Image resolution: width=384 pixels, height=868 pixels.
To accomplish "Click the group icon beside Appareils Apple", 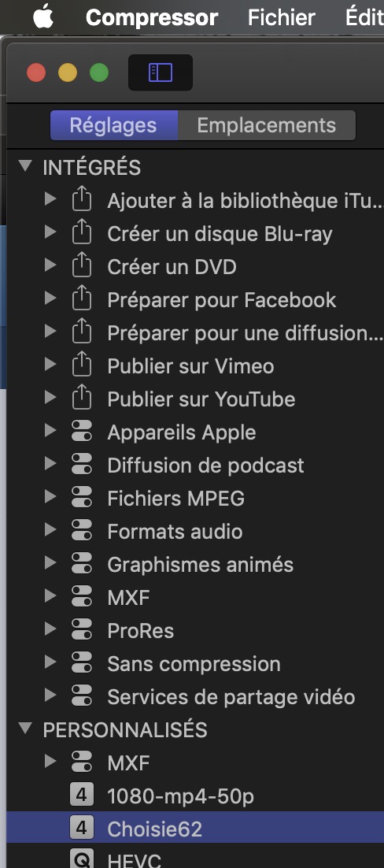I will point(82,432).
